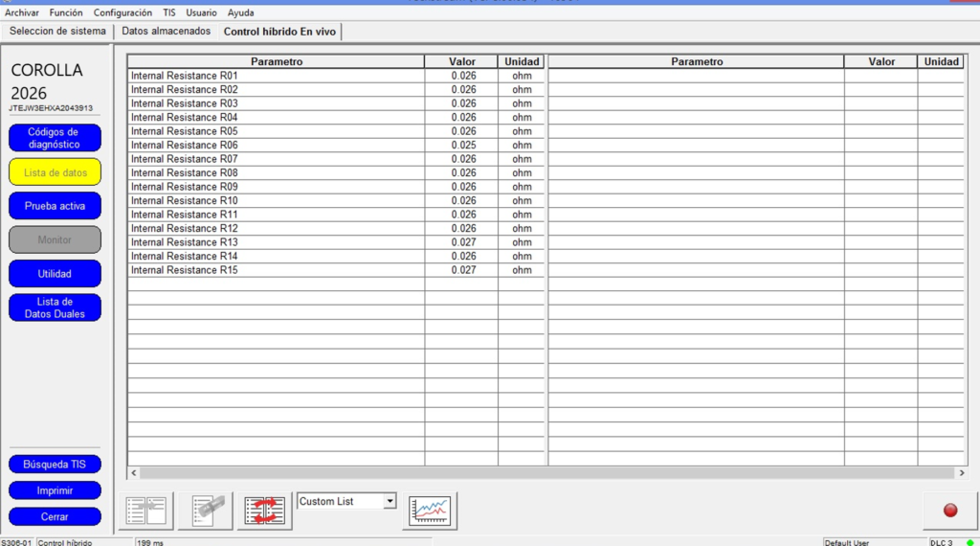Switch to Seleccion de sistema tab
The height and width of the screenshot is (546, 980).
57,32
